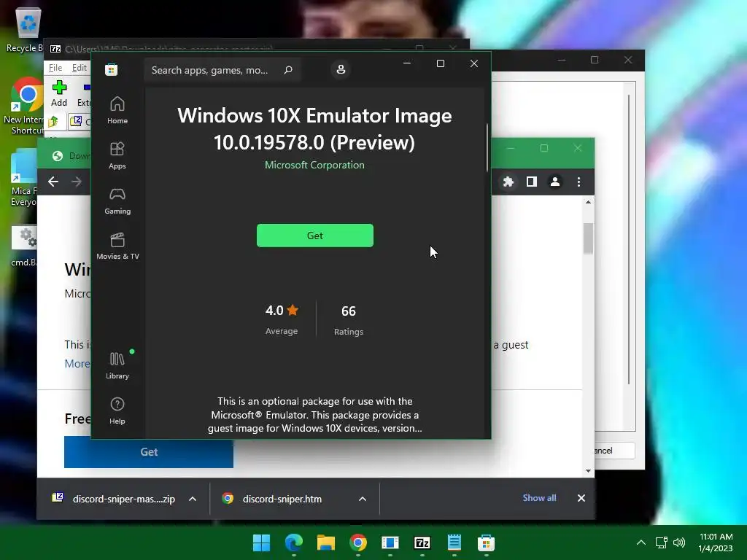The image size is (747, 560).
Task: Go back in Chrome browser
Action: pos(53,182)
